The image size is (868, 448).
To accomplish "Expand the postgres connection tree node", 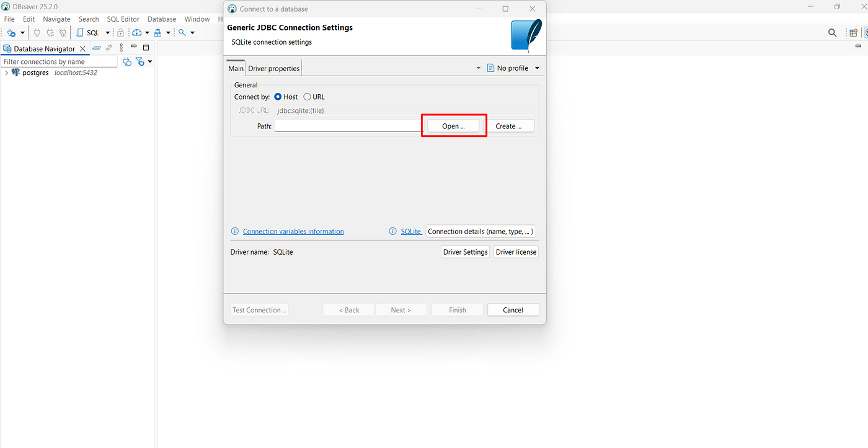I will tap(6, 72).
